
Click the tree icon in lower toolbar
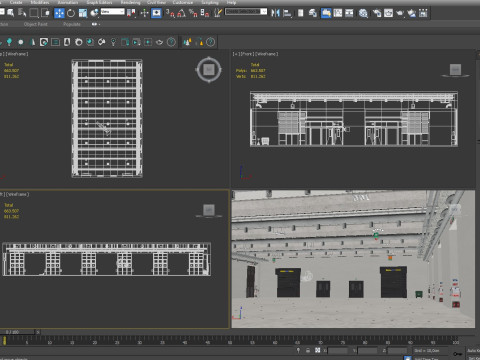(x=9, y=42)
